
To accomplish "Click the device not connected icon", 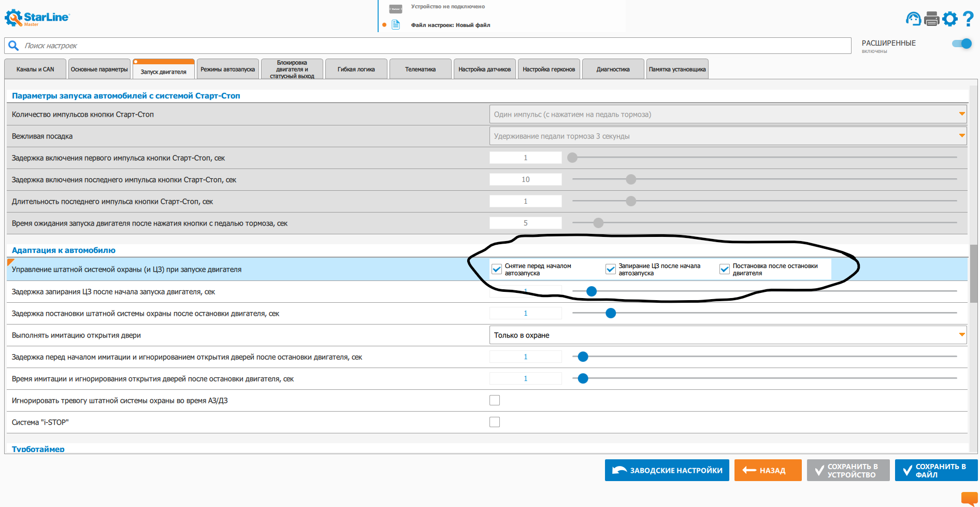I will click(x=396, y=9).
